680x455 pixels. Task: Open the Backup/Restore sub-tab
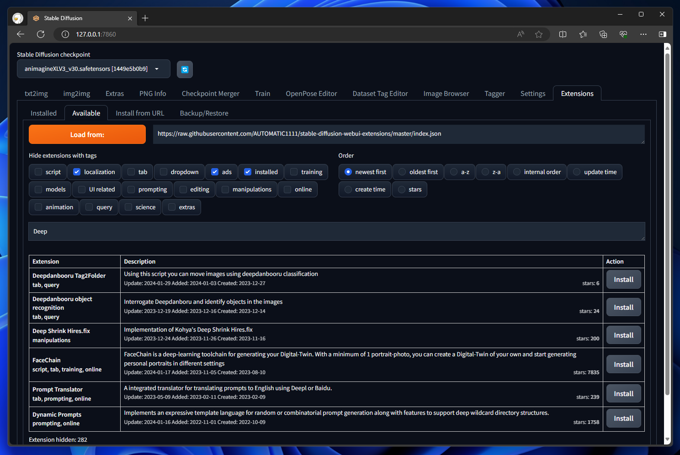(x=204, y=113)
